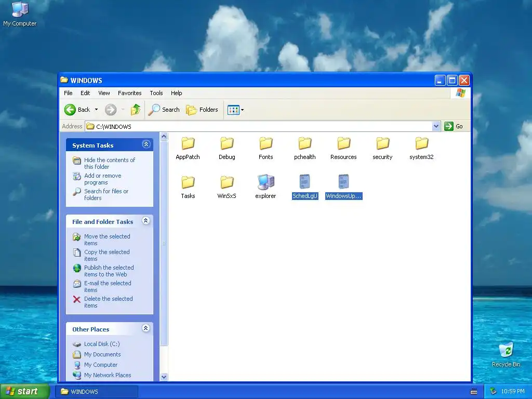Collapse the File and Folder Tasks panel
Image resolution: width=532 pixels, height=399 pixels.
pyautogui.click(x=146, y=221)
